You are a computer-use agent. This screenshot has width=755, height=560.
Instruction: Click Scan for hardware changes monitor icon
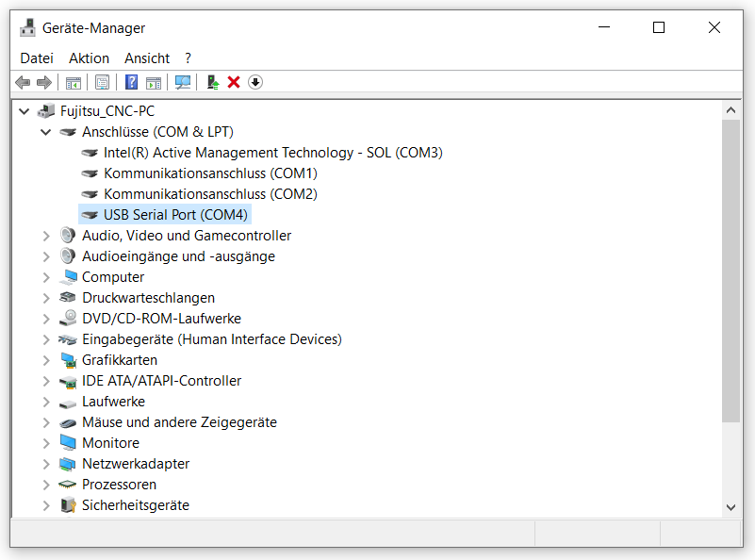[x=183, y=82]
